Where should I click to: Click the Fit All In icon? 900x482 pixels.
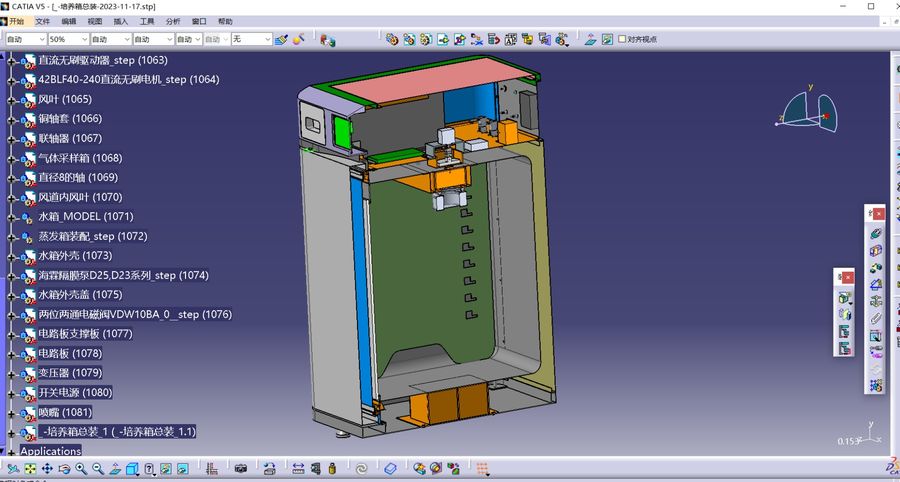30,469
